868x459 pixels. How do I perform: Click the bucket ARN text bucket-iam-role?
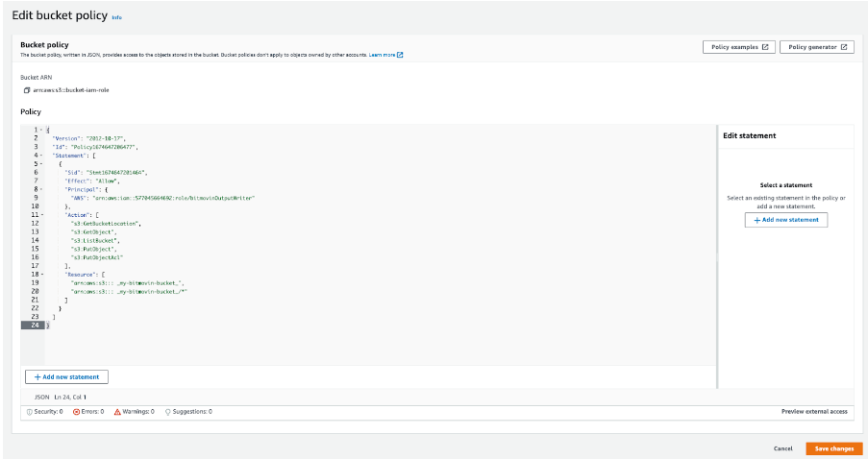pos(71,90)
